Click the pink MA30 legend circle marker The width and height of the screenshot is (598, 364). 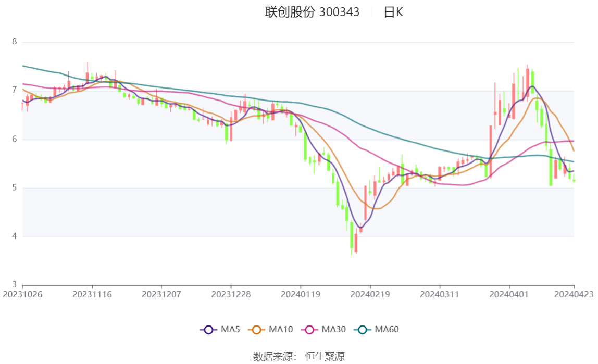[310, 330]
